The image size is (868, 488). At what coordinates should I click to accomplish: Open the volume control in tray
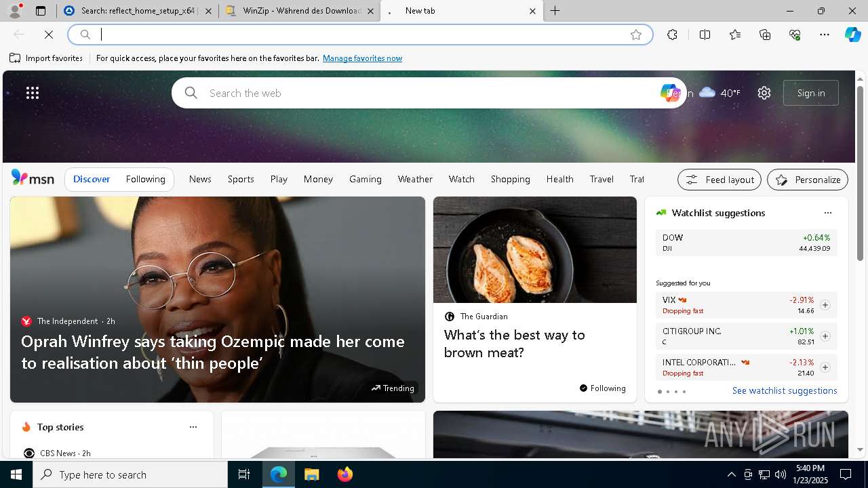(x=780, y=474)
